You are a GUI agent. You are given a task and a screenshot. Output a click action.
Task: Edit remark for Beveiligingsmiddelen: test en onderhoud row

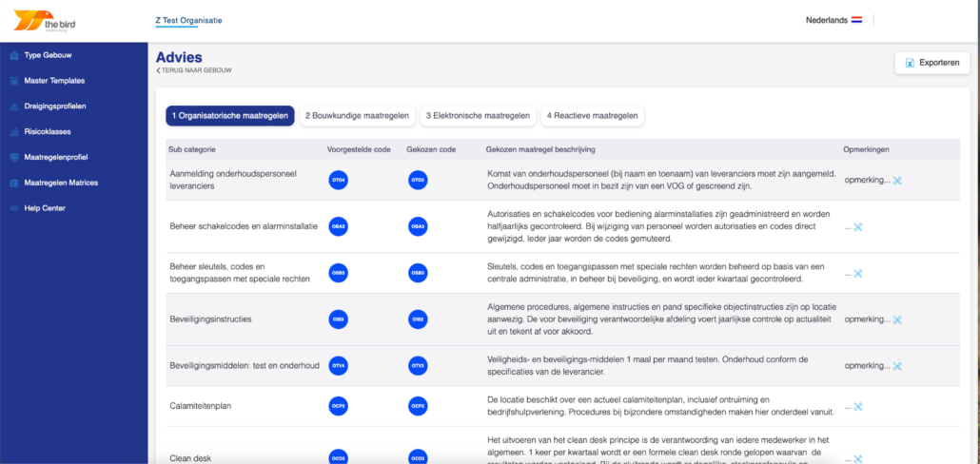click(897, 367)
